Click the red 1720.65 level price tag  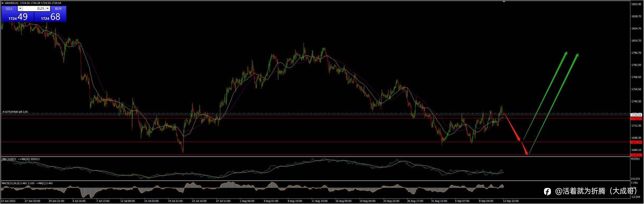click(636, 119)
